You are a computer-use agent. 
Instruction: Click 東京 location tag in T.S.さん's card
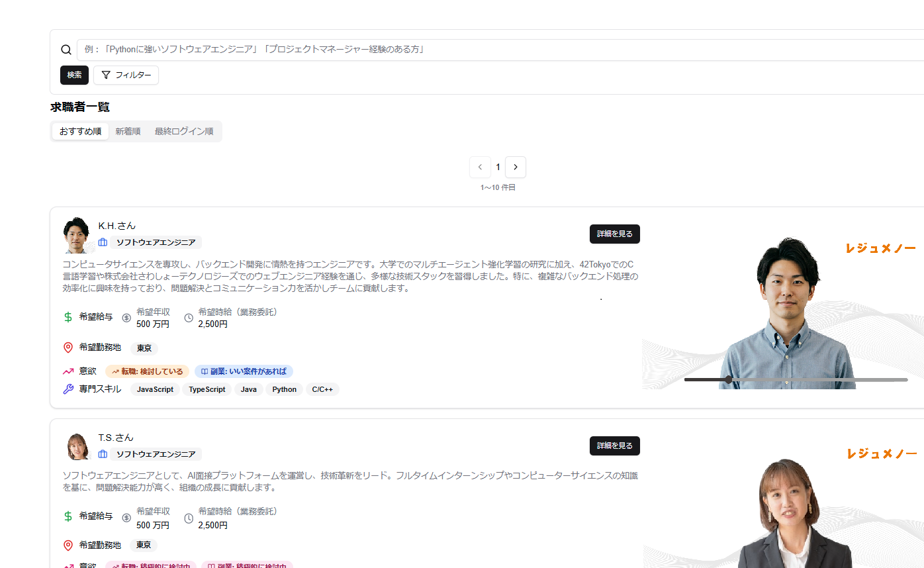(x=144, y=545)
